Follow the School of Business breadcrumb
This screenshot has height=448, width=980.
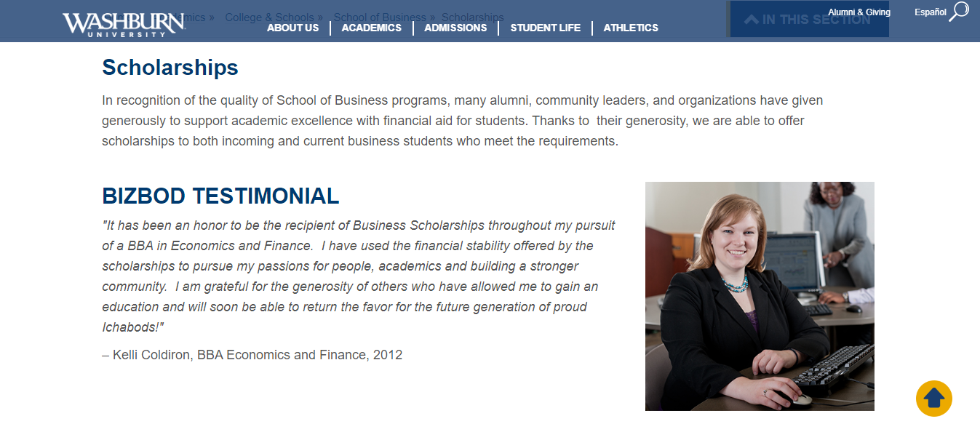tap(380, 17)
